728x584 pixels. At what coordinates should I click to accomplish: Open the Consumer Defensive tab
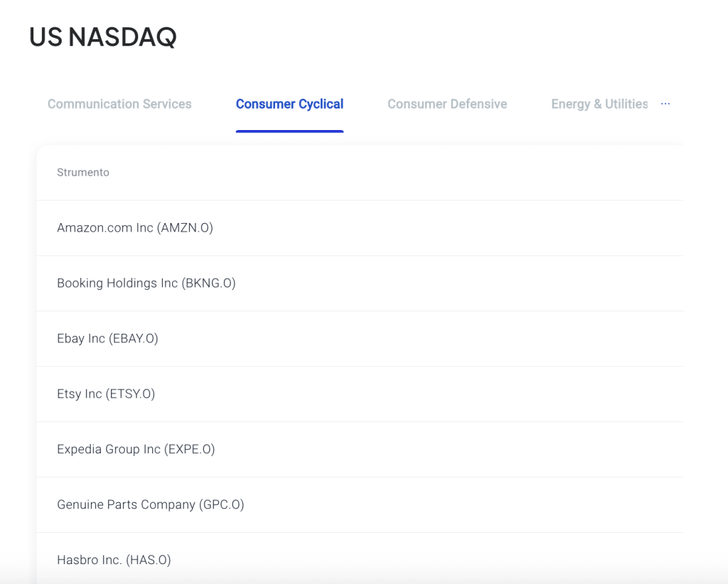pyautogui.click(x=447, y=104)
